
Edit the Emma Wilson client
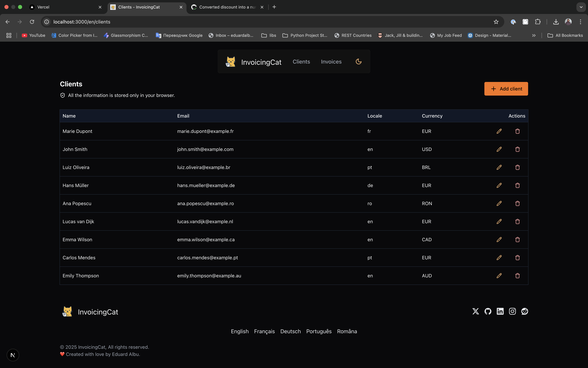[x=499, y=240]
